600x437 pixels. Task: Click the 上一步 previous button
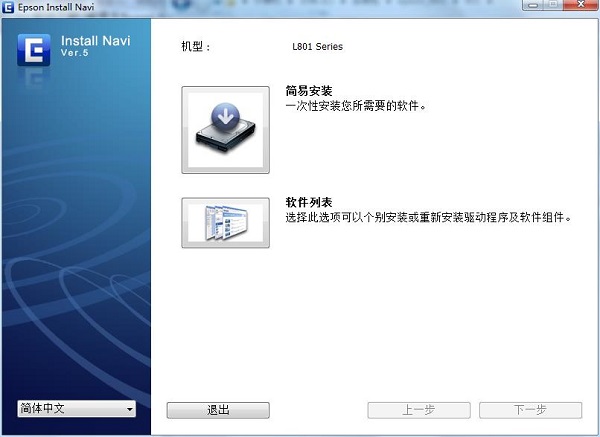tap(419, 410)
